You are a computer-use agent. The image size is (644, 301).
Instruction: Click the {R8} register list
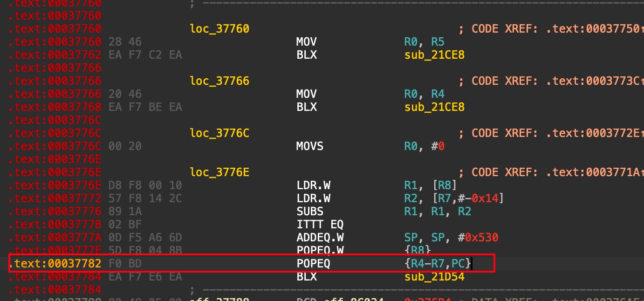[x=418, y=251]
